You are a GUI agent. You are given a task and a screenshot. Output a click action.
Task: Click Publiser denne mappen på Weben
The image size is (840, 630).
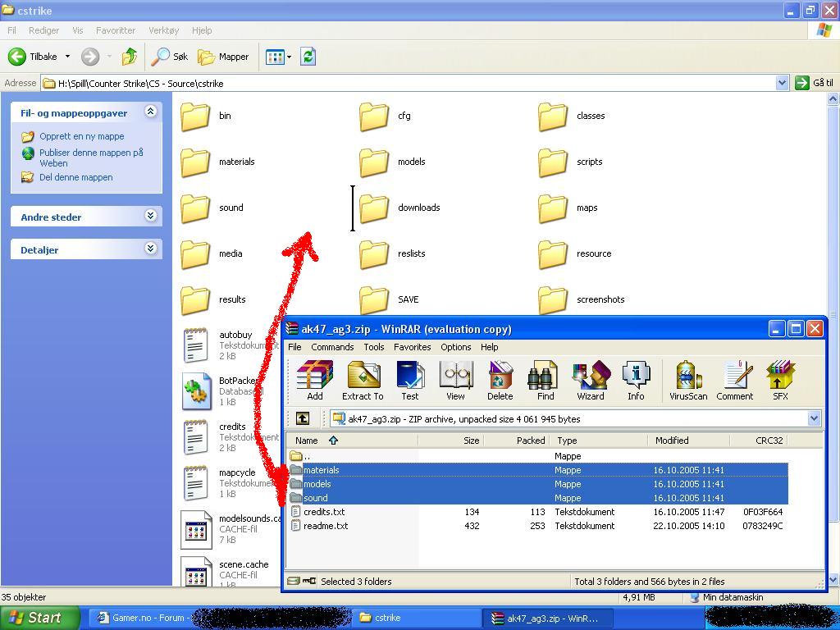92,158
